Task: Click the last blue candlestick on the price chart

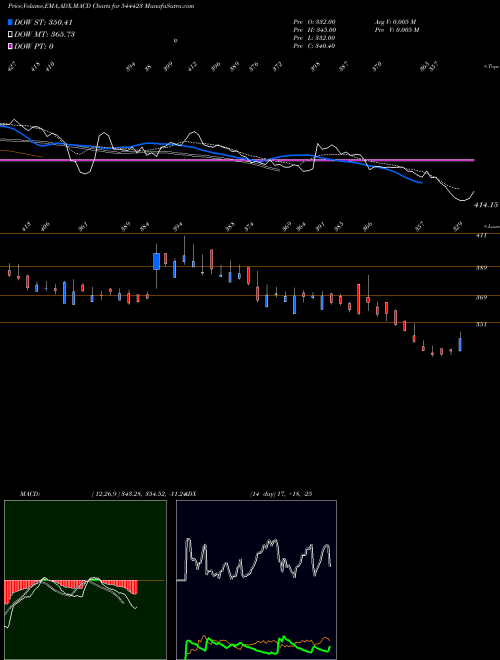Action: [x=460, y=344]
